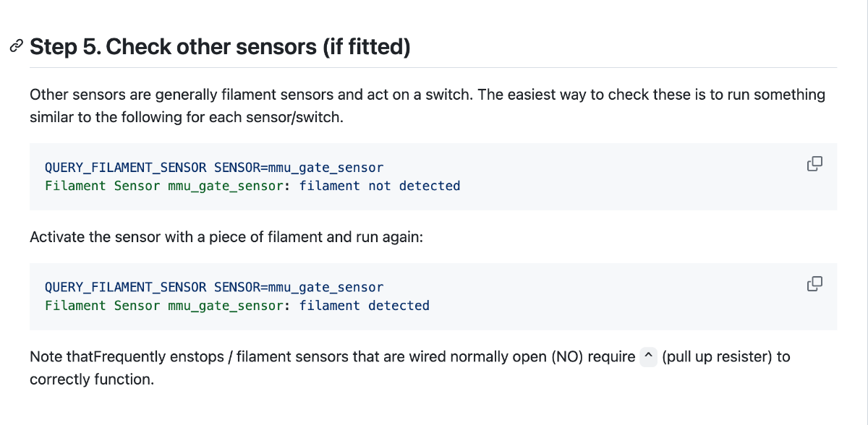Click 'SENSOR=mmu_gate_sensor' parameter in the first code block
The width and height of the screenshot is (868, 425).
pos(299,168)
